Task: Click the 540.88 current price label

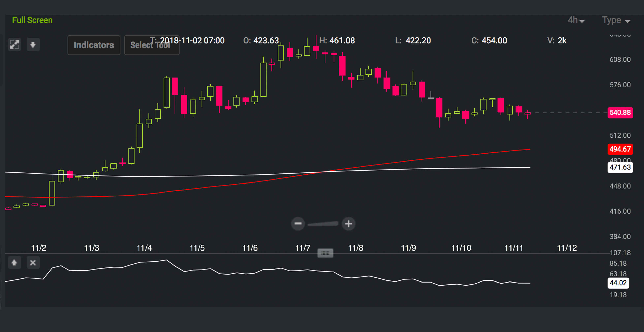Action: tap(620, 112)
